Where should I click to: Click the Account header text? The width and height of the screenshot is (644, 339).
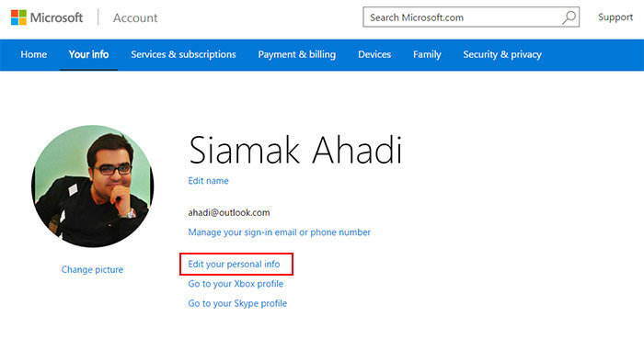pyautogui.click(x=135, y=18)
